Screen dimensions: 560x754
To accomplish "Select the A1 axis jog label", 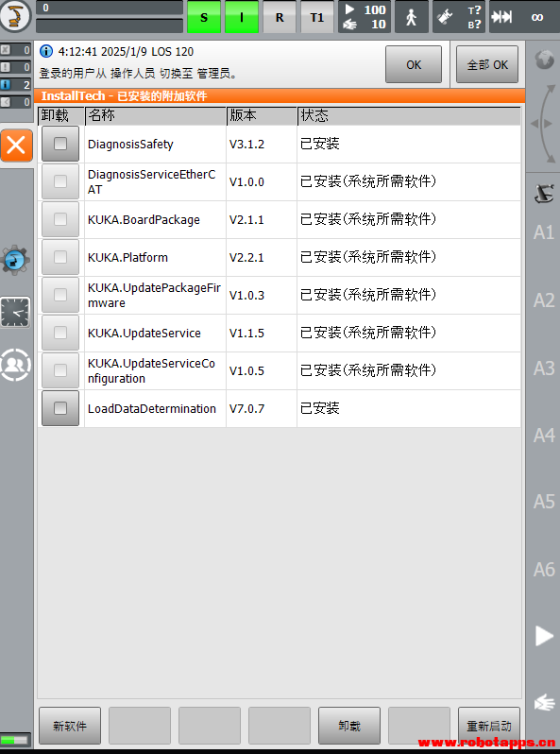I will tap(544, 232).
